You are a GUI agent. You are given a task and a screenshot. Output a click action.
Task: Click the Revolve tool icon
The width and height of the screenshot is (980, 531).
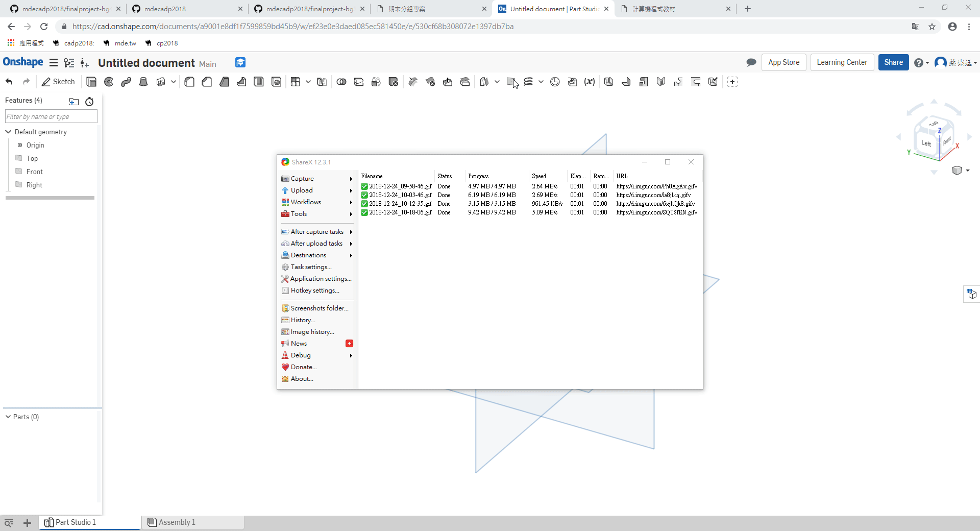109,82
